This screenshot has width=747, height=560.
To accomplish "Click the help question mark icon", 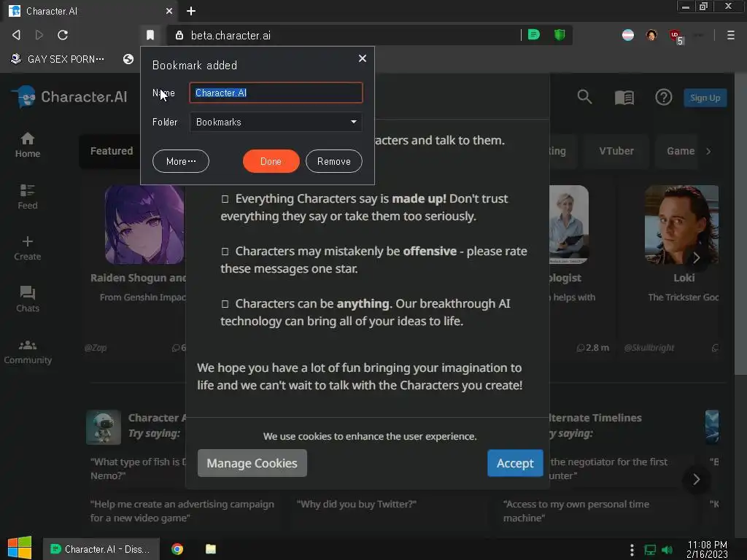I will [664, 97].
